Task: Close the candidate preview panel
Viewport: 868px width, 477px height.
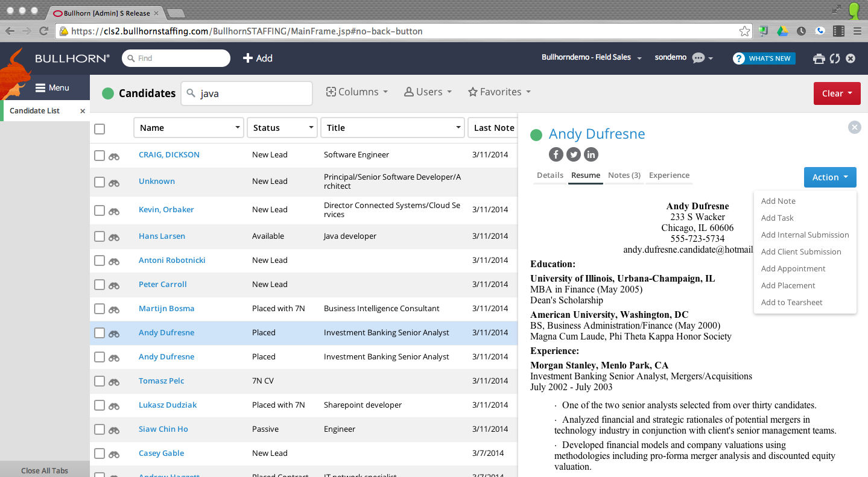Action: (x=854, y=127)
